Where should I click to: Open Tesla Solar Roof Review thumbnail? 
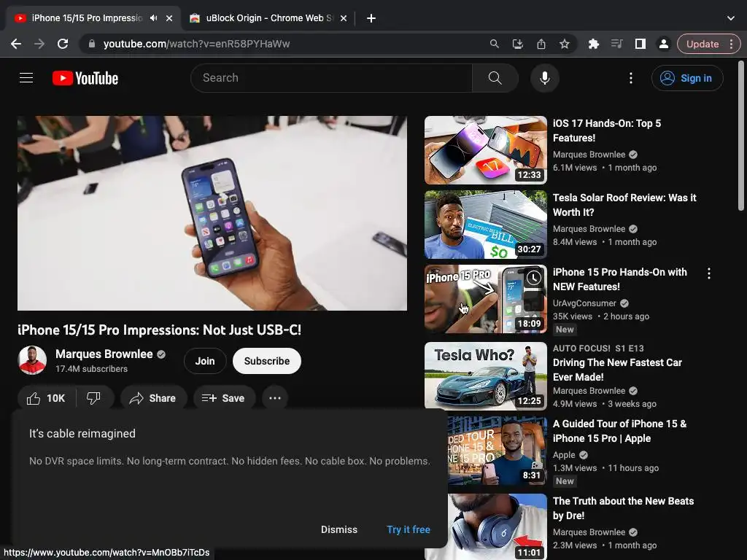pos(485,225)
